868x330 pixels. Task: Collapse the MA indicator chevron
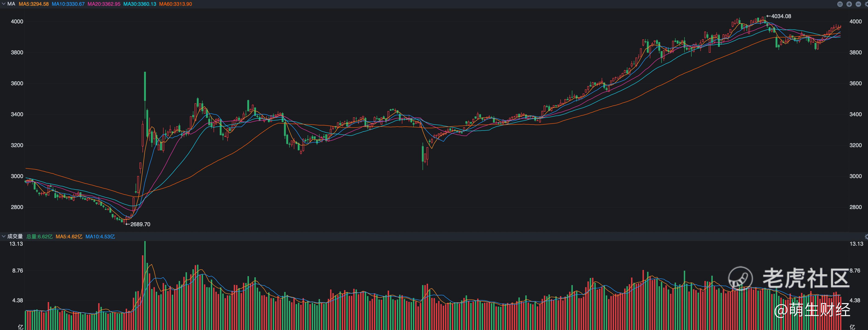click(x=4, y=4)
